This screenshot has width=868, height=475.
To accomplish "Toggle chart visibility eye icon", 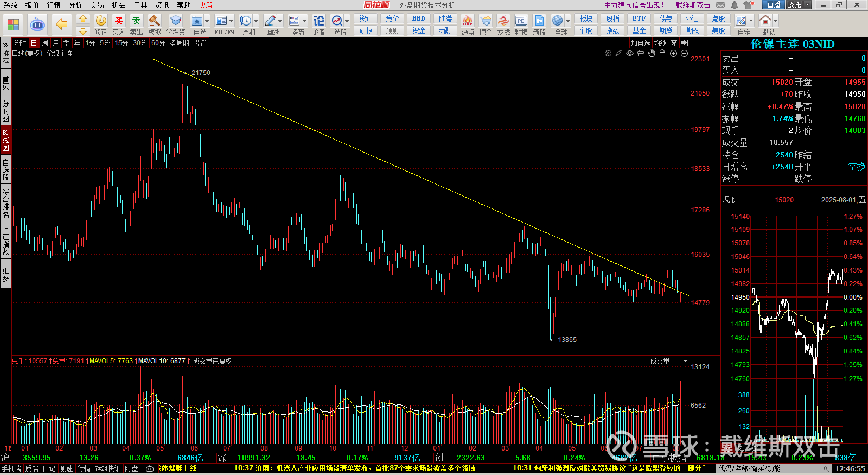I will coord(630,53).
